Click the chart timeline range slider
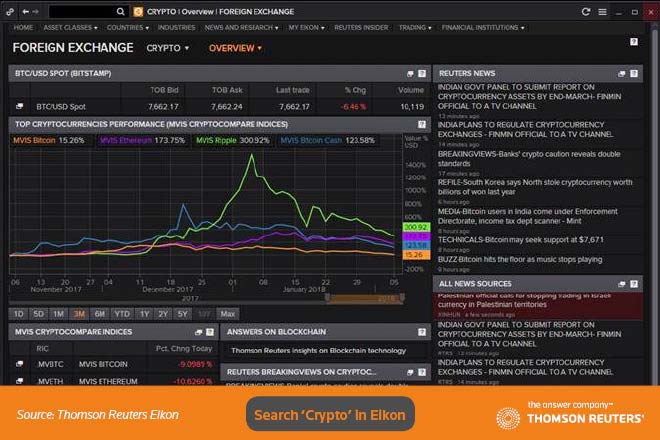This screenshot has height=440, width=660. [x=365, y=299]
